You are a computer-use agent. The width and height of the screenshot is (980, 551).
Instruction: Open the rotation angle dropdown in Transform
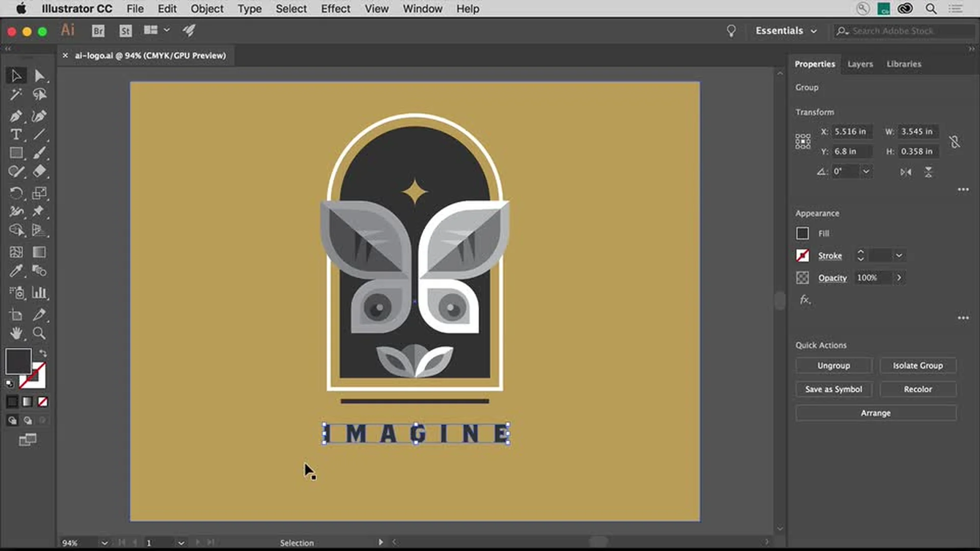point(866,171)
